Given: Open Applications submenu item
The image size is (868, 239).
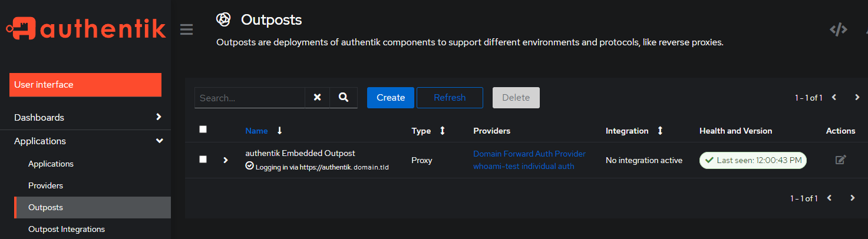Looking at the screenshot, I should [51, 164].
